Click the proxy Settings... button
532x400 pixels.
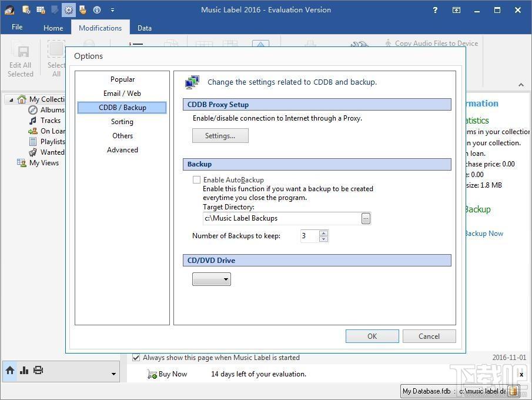220,136
